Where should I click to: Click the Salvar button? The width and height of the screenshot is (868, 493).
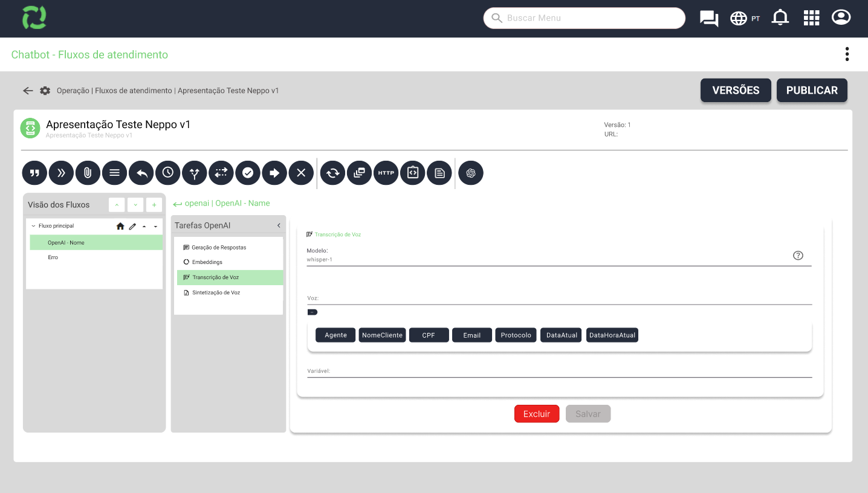[x=588, y=414]
